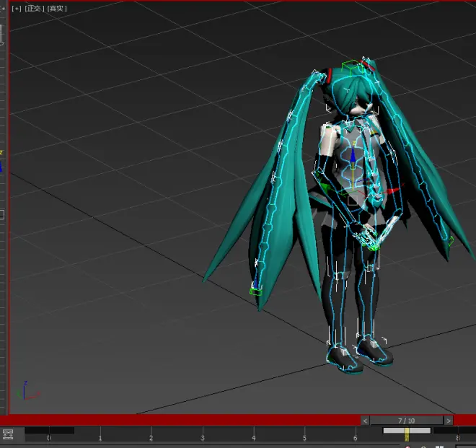The image size is (476, 448).
Task: Select the green end bone of the left twintail
Action: click(255, 291)
